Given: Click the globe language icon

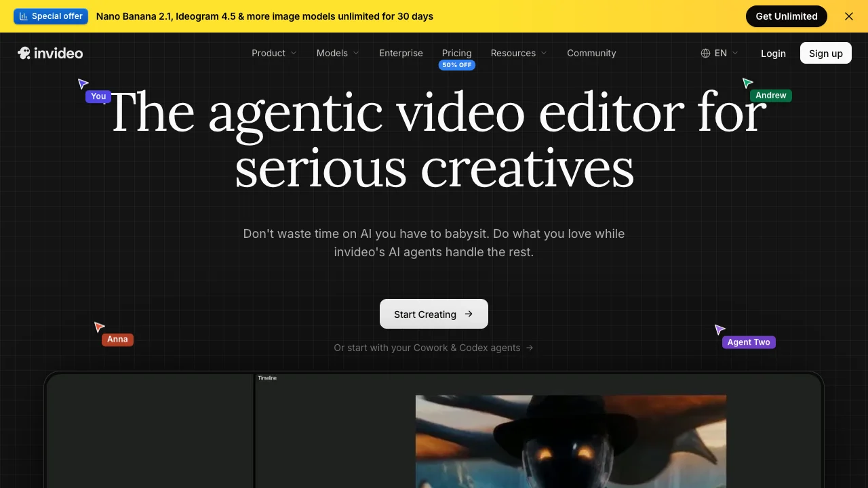Looking at the screenshot, I should [705, 53].
